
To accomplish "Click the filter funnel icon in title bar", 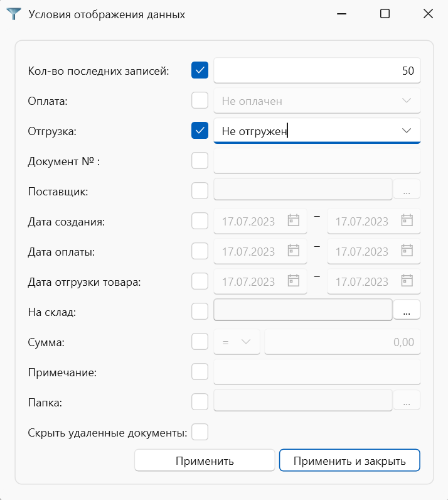I will point(14,14).
